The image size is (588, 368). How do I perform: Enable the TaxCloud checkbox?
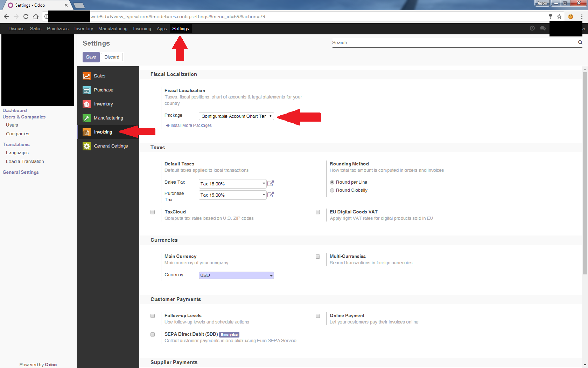point(153,212)
